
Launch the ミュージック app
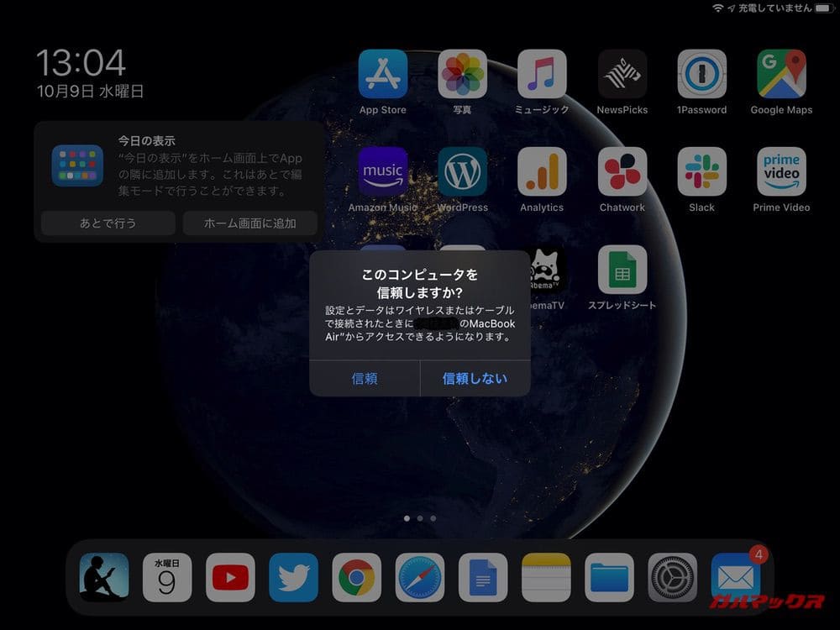coord(542,74)
